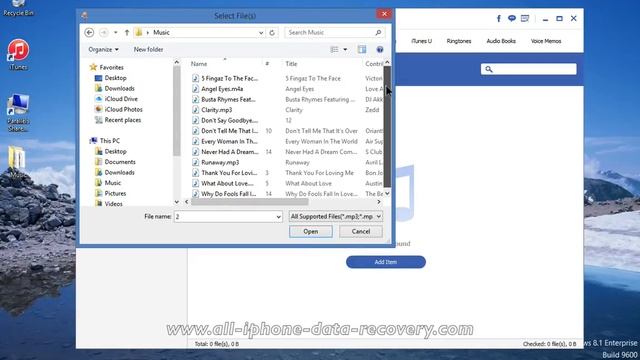Screen dimensions: 640x360
Task: Show the preview pane icon
Action: (x=362, y=49)
